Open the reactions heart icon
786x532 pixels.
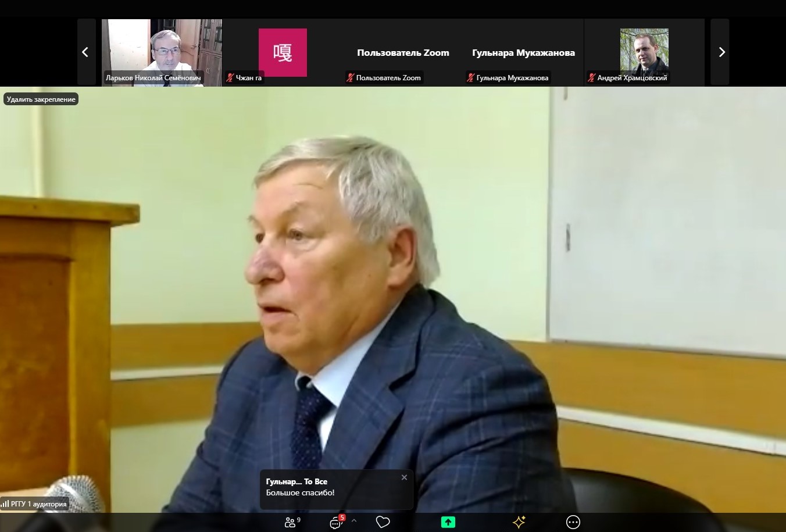[x=383, y=522]
